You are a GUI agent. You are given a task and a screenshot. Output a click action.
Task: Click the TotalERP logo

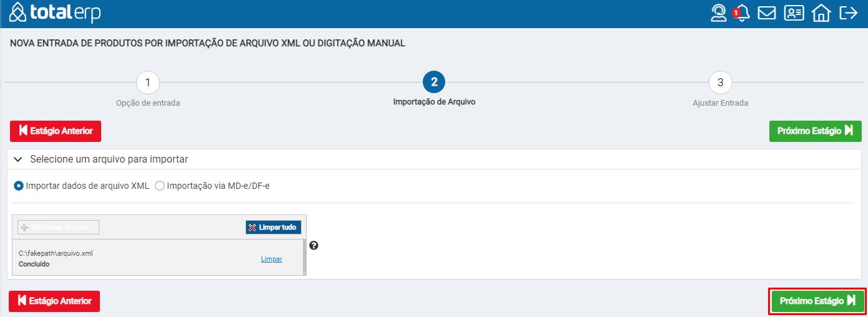[x=56, y=13]
